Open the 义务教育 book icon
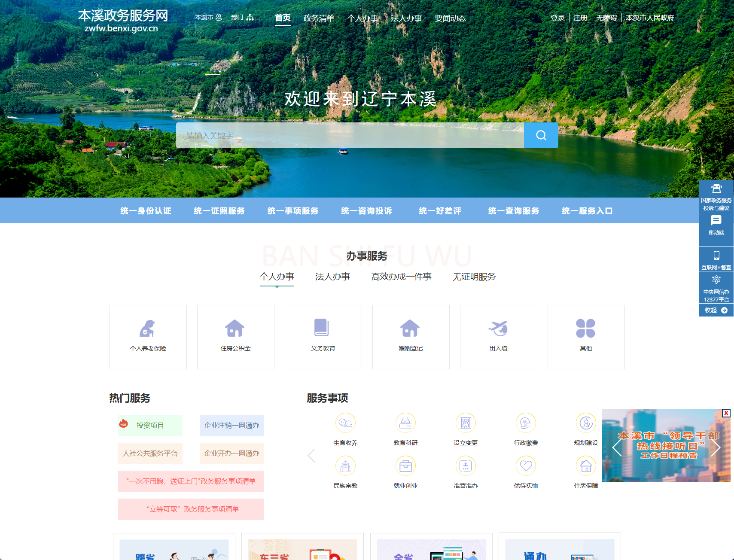Screen dimensions: 734x560 pyautogui.click(x=323, y=328)
